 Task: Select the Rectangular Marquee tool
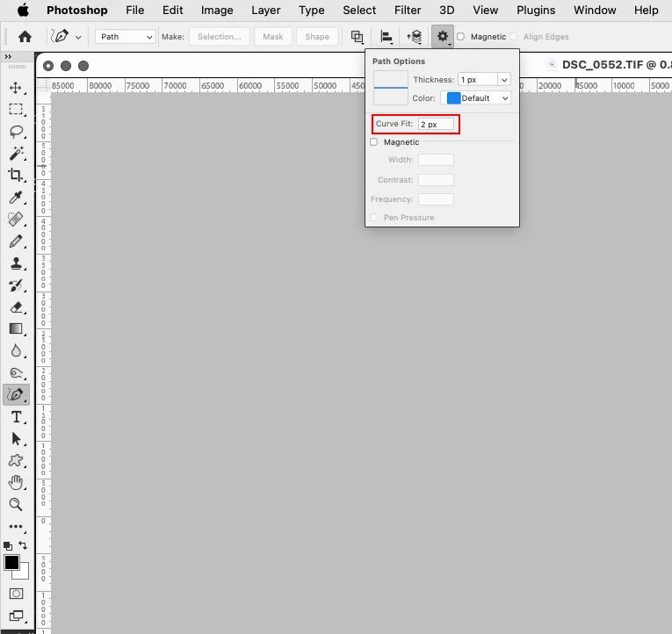(x=16, y=109)
